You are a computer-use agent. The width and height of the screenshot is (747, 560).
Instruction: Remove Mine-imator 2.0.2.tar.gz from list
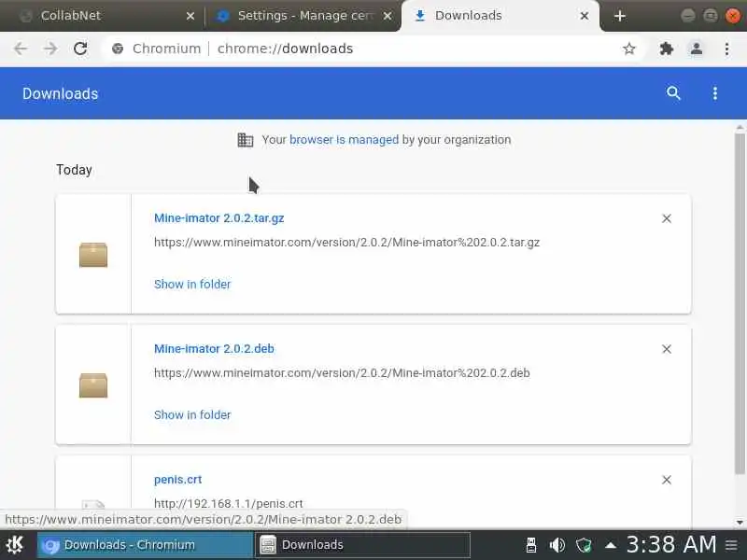pos(667,218)
